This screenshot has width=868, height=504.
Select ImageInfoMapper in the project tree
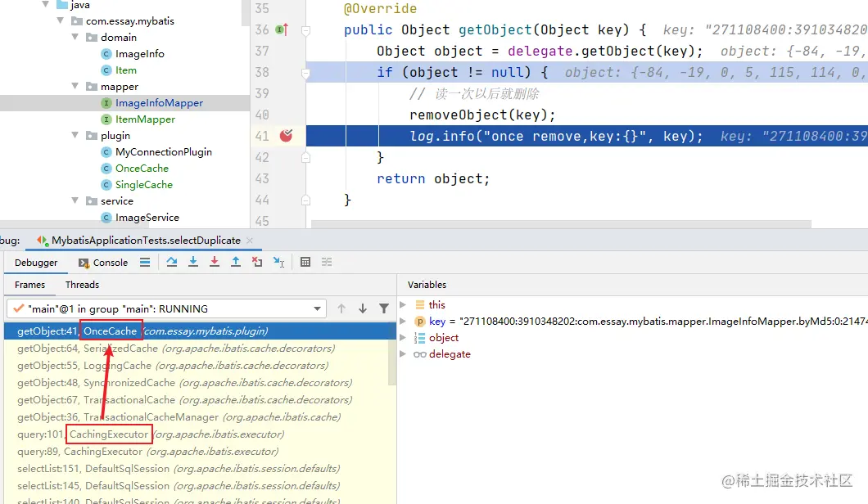(159, 103)
